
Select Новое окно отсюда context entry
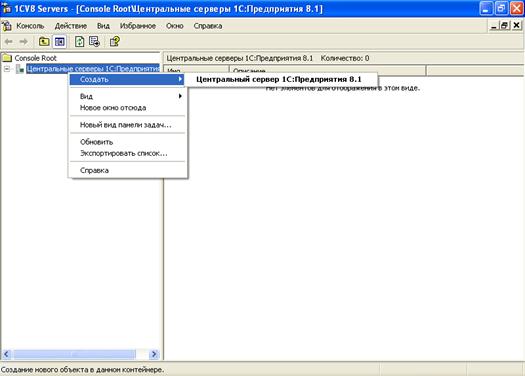pyautogui.click(x=127, y=107)
